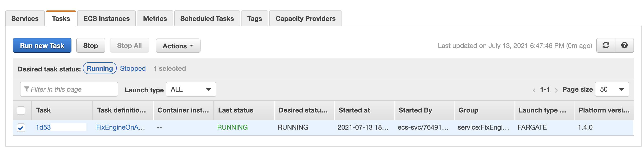Switch to the ECS Instances tab
Viewport: 644px width, 150px height.
(x=106, y=19)
